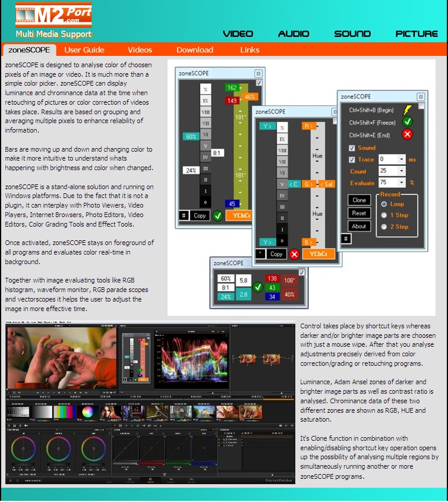Click the green 162 value box
The image size is (448, 502).
coord(232,87)
